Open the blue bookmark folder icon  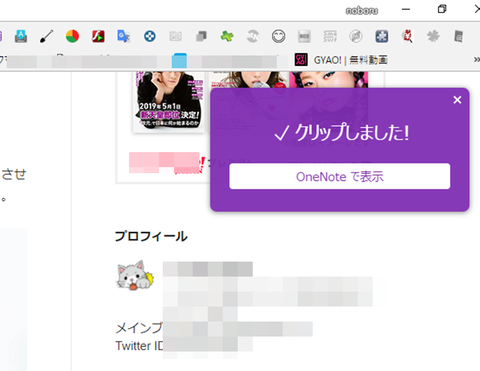(179, 60)
